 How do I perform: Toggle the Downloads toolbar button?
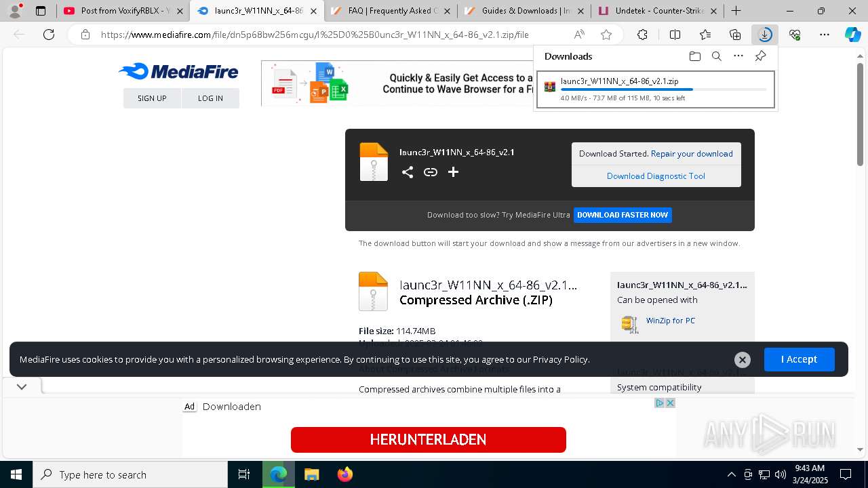pos(765,35)
